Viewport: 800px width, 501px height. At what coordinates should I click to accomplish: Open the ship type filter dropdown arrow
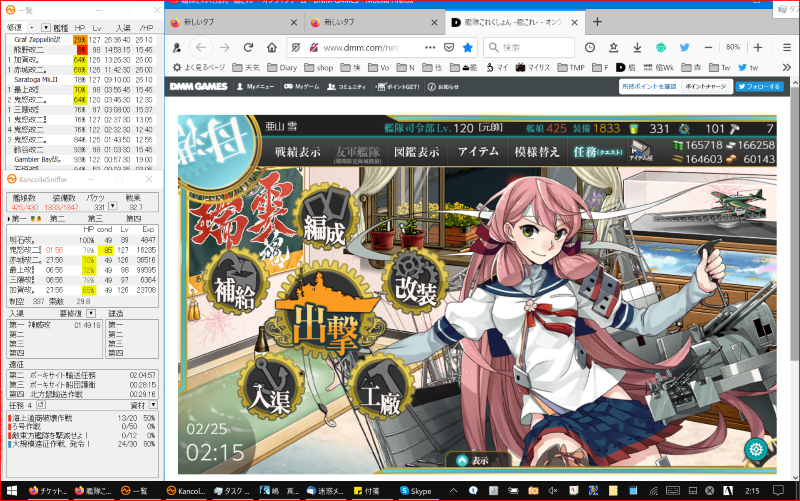pos(46,28)
